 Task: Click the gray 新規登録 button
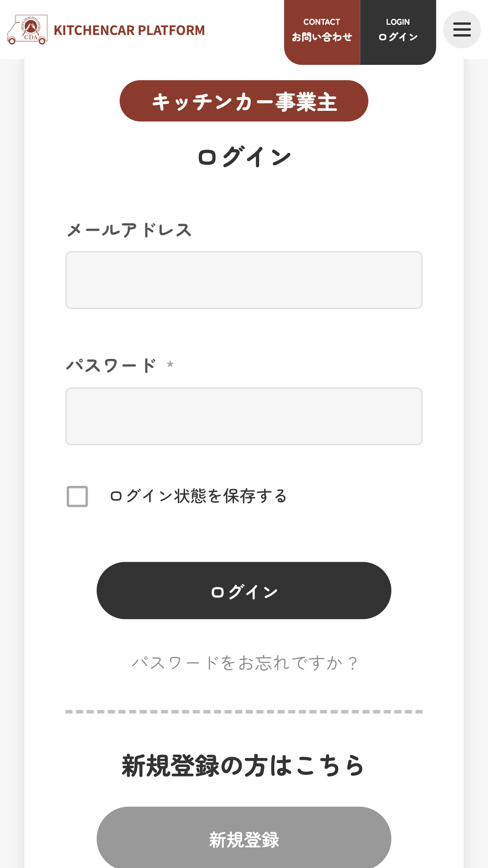click(244, 838)
